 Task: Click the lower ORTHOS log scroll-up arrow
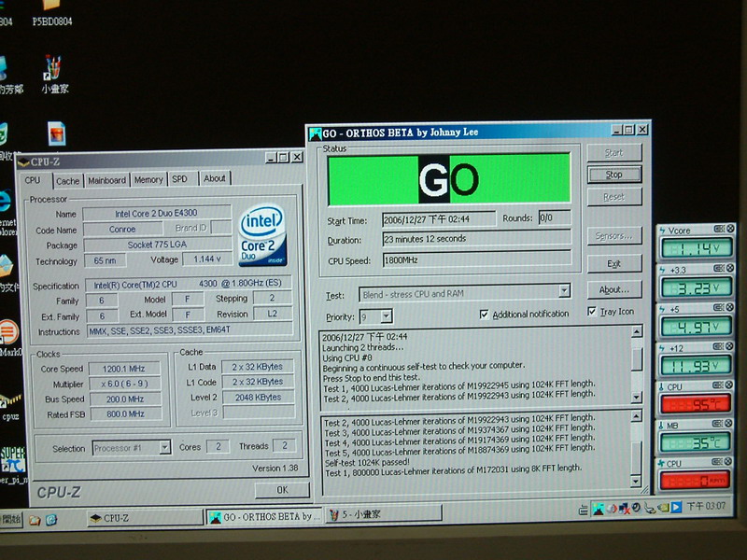point(637,416)
